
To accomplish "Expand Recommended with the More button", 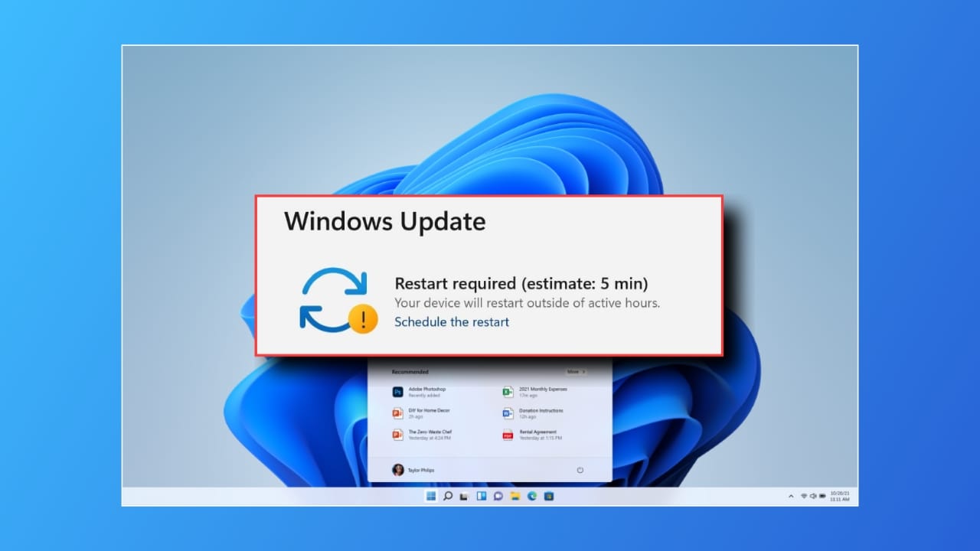I will coord(576,372).
